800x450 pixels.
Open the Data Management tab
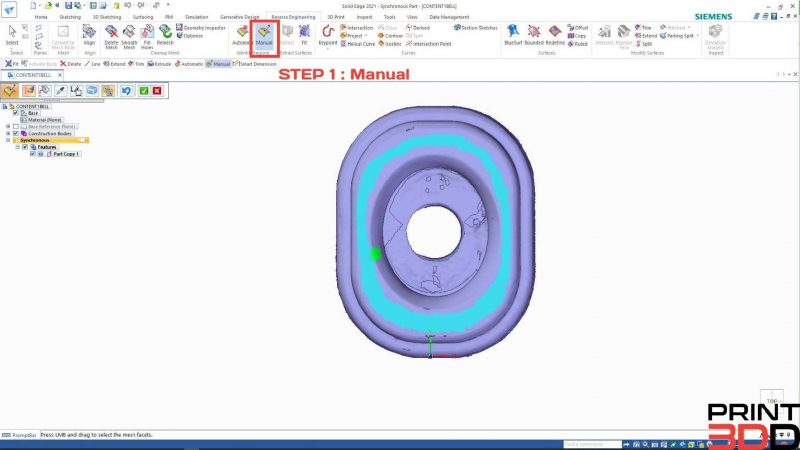pyautogui.click(x=449, y=17)
